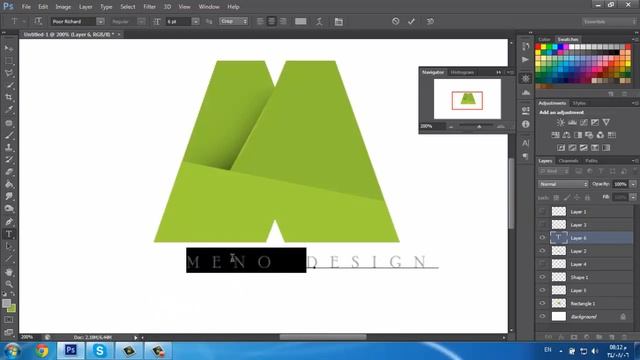
Task: Select the Zoom tool in toolbox
Action: tap(9, 284)
